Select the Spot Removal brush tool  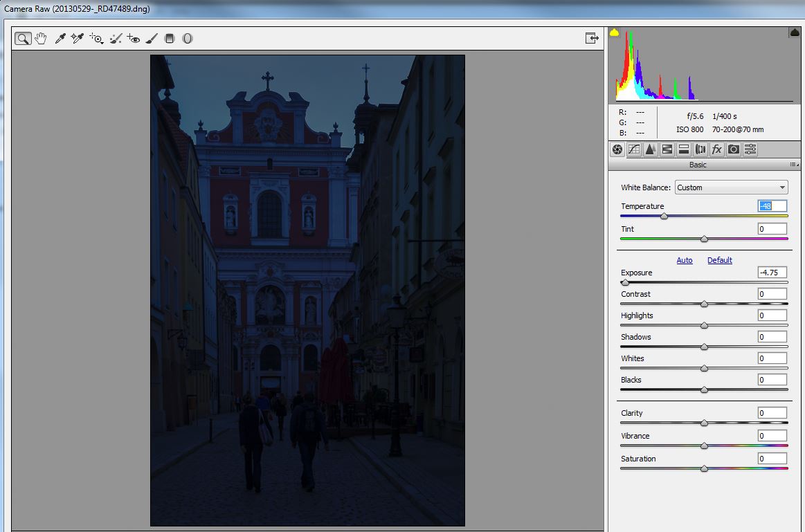(116, 39)
